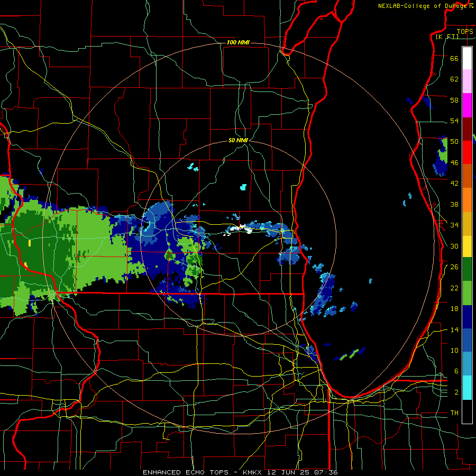The width and height of the screenshot is (476, 476).
Task: Select the 34 legend value
Action: click(454, 225)
